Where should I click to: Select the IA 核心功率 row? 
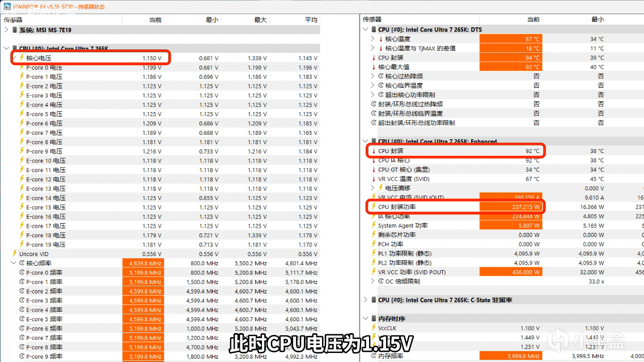503,216
